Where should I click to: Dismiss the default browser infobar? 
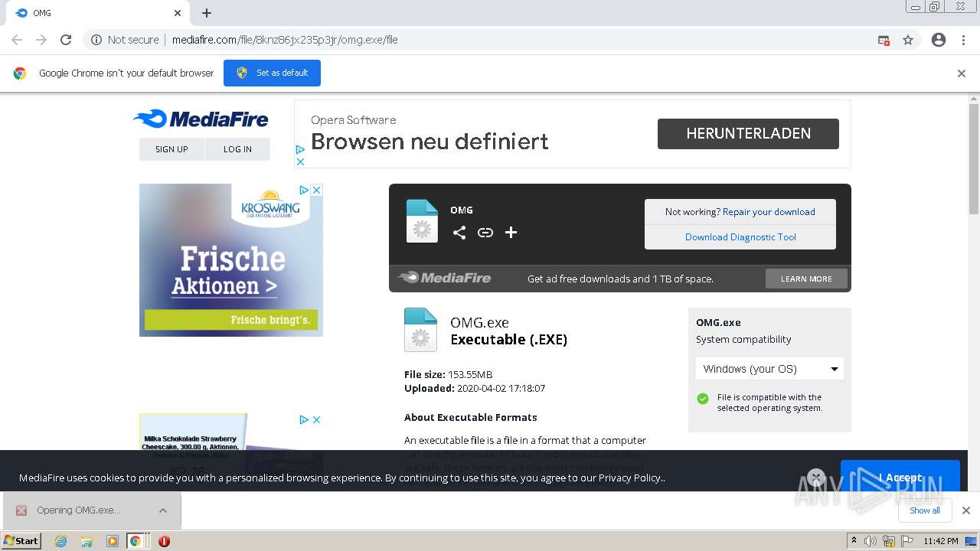coord(962,73)
